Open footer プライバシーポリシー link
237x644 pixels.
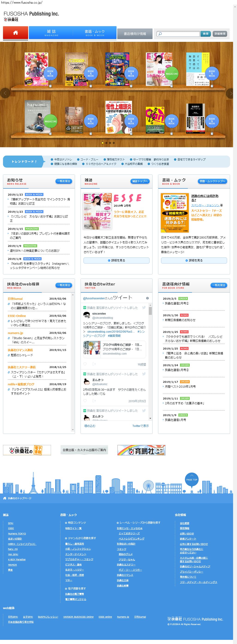click(192, 572)
